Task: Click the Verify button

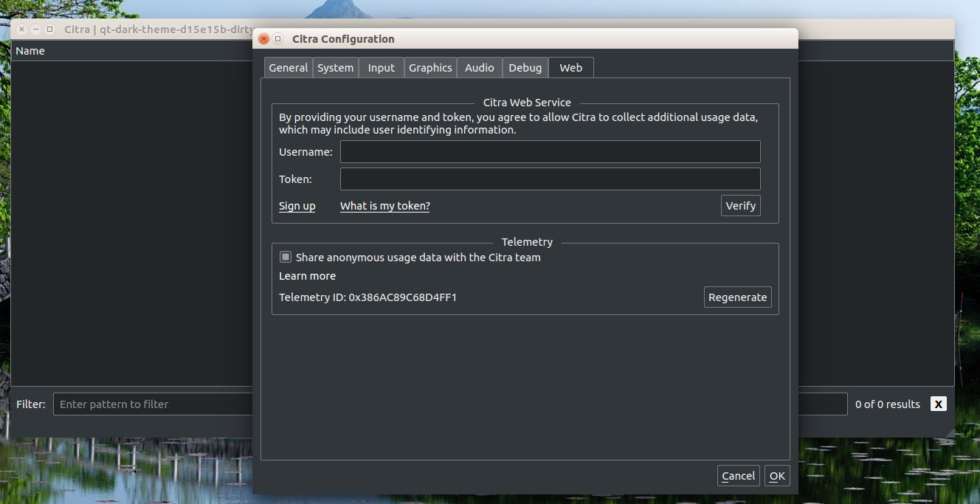Action: click(x=741, y=206)
